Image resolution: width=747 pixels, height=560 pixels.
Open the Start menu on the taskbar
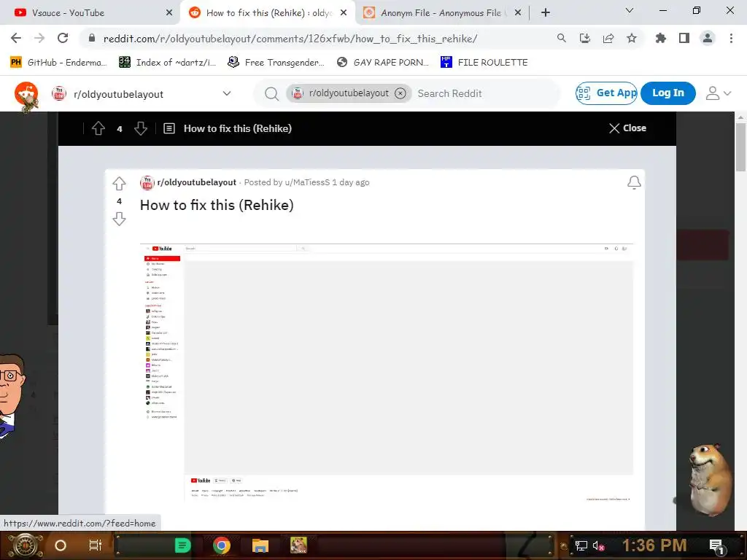coord(25,545)
